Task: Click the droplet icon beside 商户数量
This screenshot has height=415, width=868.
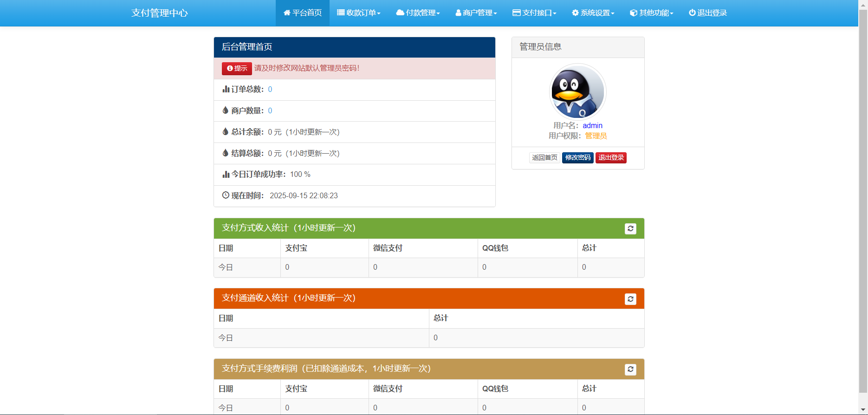Action: click(x=226, y=110)
